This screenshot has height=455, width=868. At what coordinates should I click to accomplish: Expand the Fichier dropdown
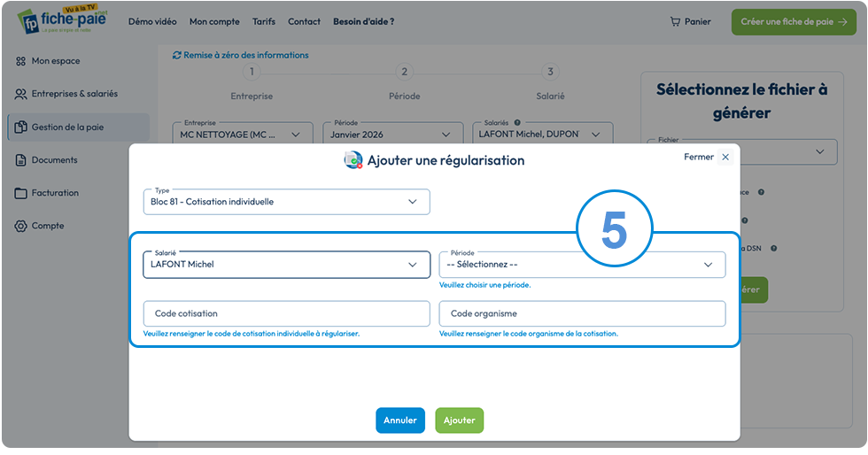point(742,151)
